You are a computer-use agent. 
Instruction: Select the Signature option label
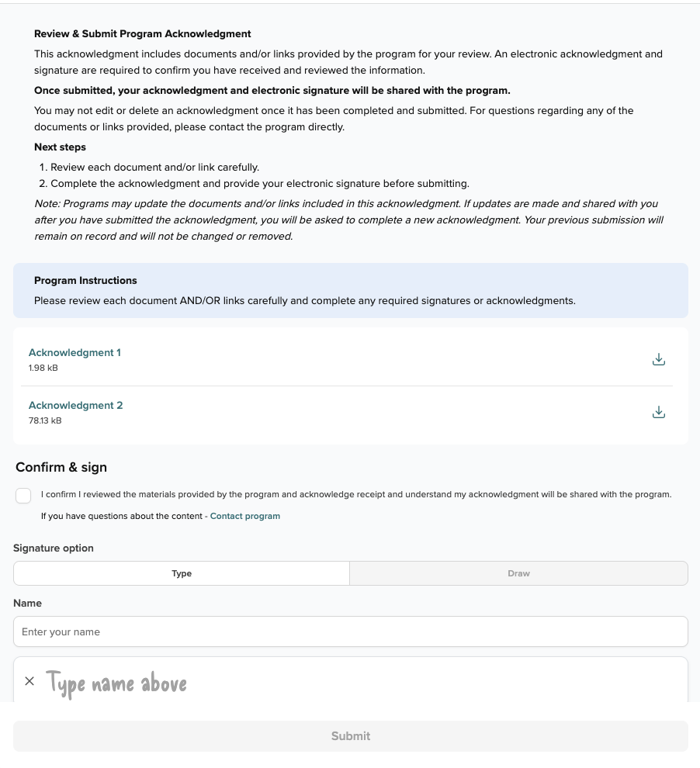54,548
